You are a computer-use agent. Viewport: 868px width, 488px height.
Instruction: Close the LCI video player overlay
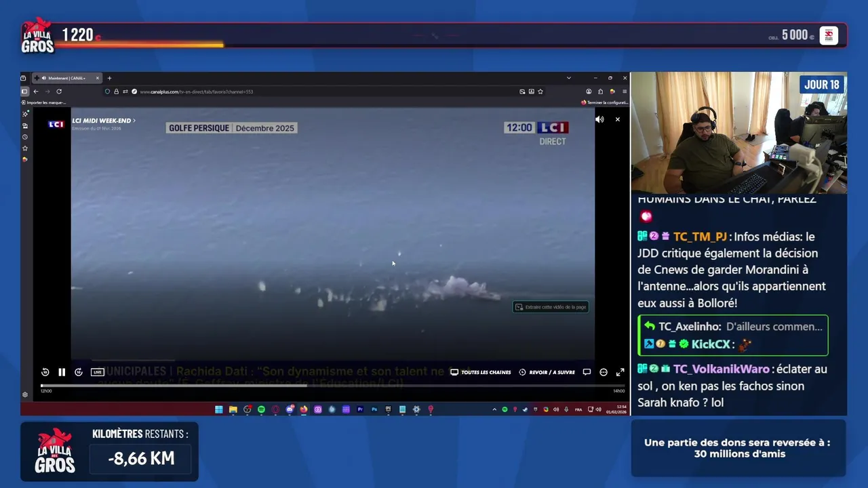tap(617, 119)
